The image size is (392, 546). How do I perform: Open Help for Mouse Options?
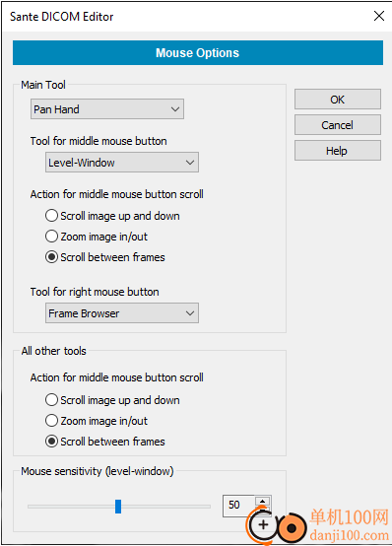pyautogui.click(x=338, y=151)
